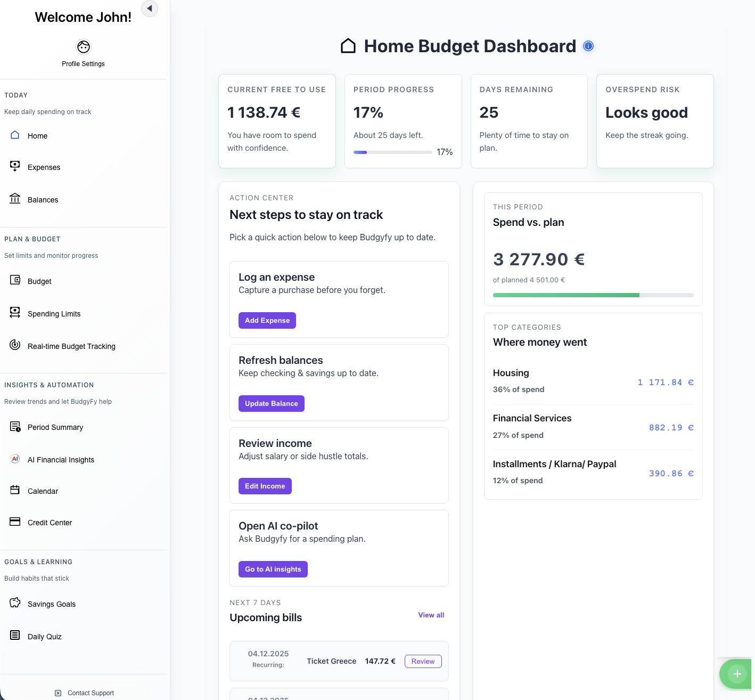The height and width of the screenshot is (700, 755).
Task: Open the Home icon in the sidebar
Action: tap(15, 135)
